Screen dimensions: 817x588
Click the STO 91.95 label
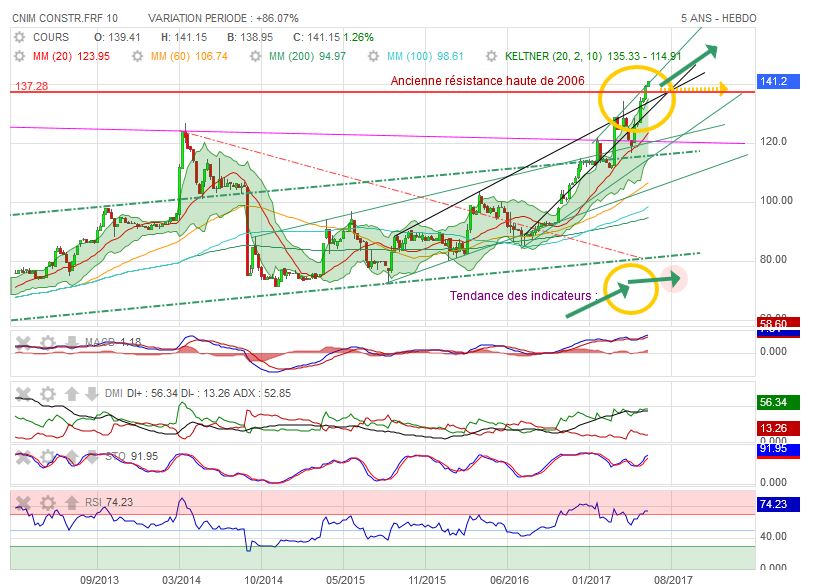[132, 457]
